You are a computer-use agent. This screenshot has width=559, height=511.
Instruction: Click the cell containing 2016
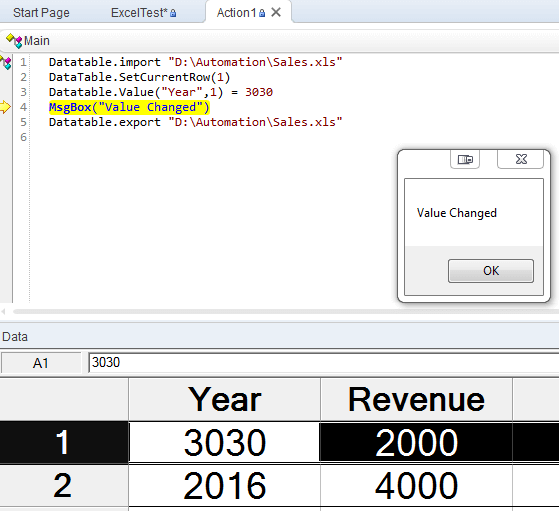click(x=225, y=486)
